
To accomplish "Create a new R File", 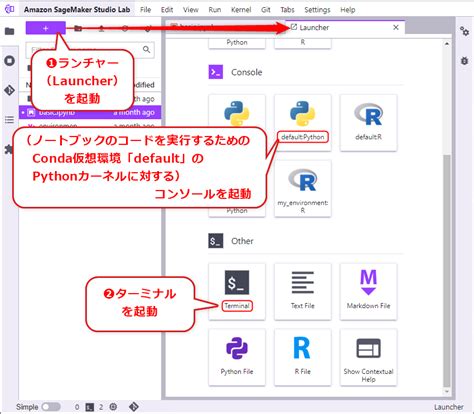I will (302, 357).
